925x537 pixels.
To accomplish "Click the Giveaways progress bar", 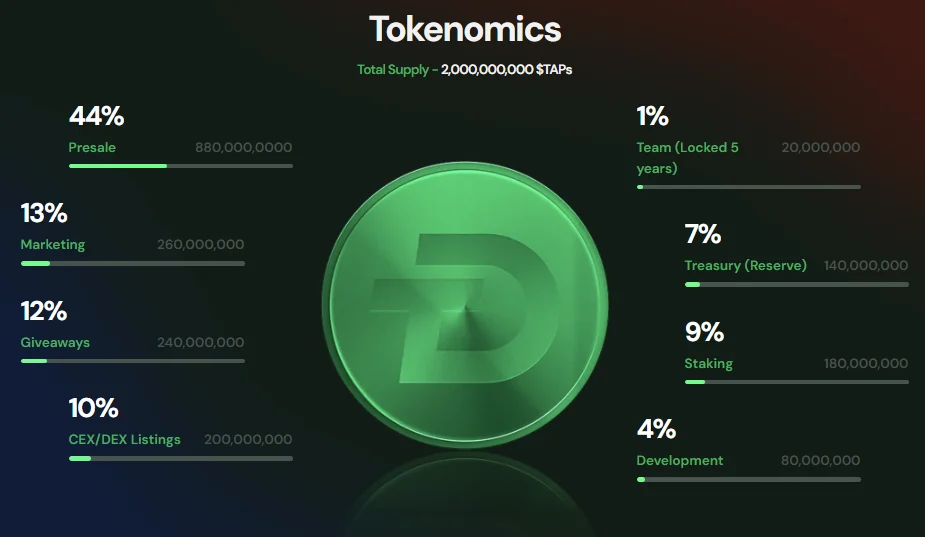I will (132, 360).
